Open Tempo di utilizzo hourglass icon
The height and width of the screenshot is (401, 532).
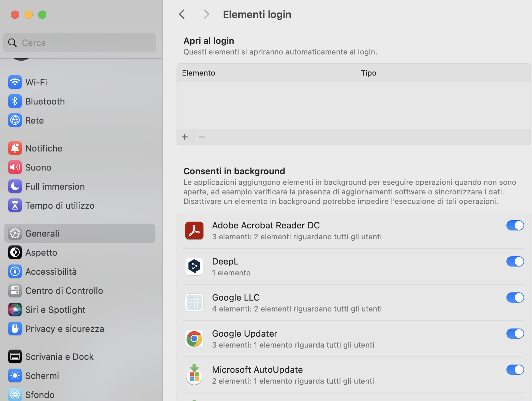tap(15, 206)
